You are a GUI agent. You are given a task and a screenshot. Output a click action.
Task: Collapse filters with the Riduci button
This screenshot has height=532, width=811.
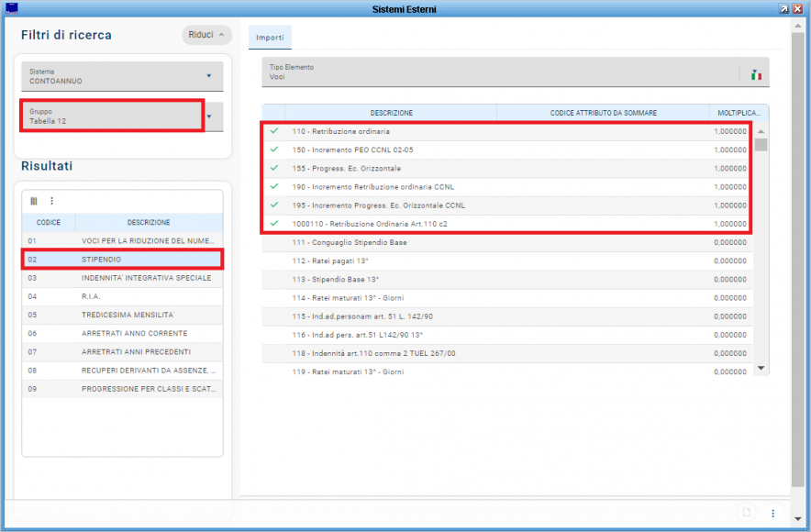coord(206,35)
